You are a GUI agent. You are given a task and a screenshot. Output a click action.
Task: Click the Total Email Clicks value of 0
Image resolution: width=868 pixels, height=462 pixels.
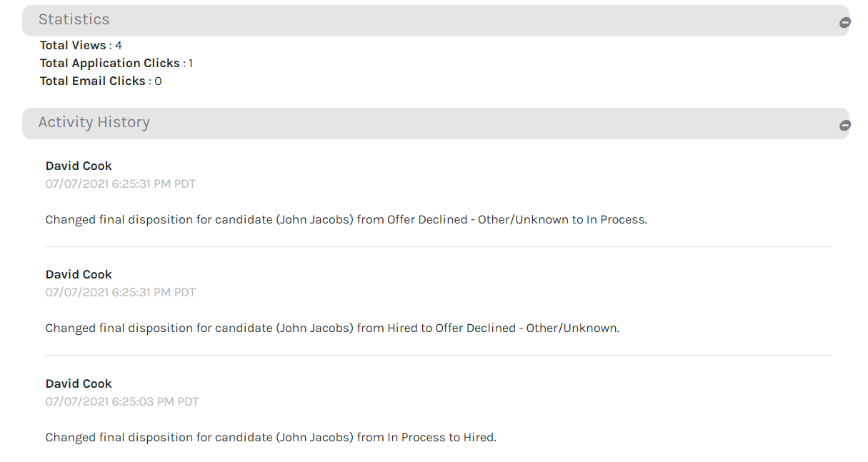click(158, 81)
